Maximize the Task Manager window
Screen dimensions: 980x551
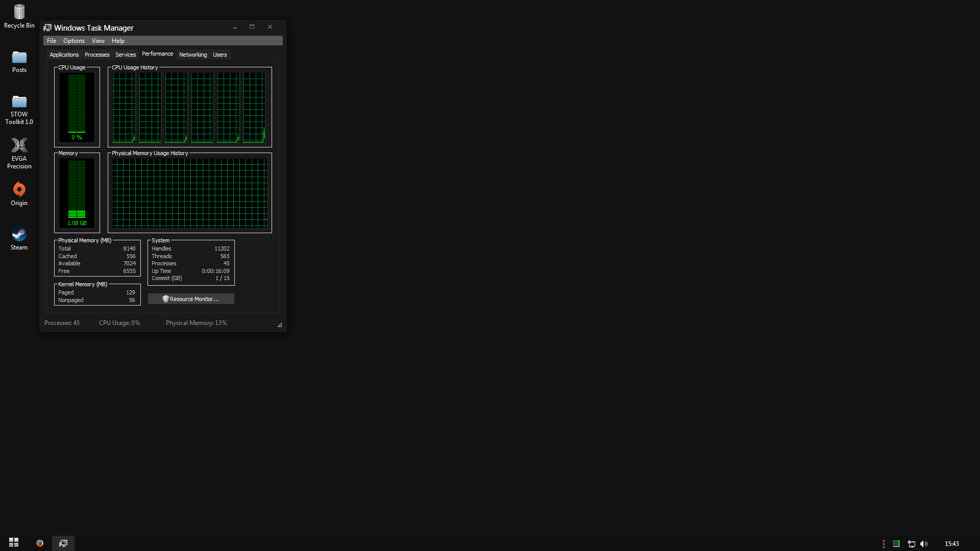[x=252, y=27]
